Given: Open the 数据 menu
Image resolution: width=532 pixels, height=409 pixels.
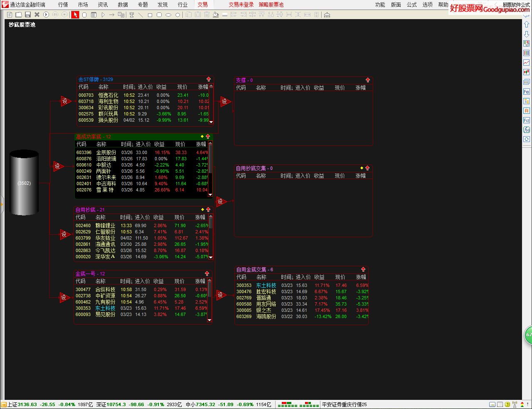Looking at the screenshot, I should point(123,5).
